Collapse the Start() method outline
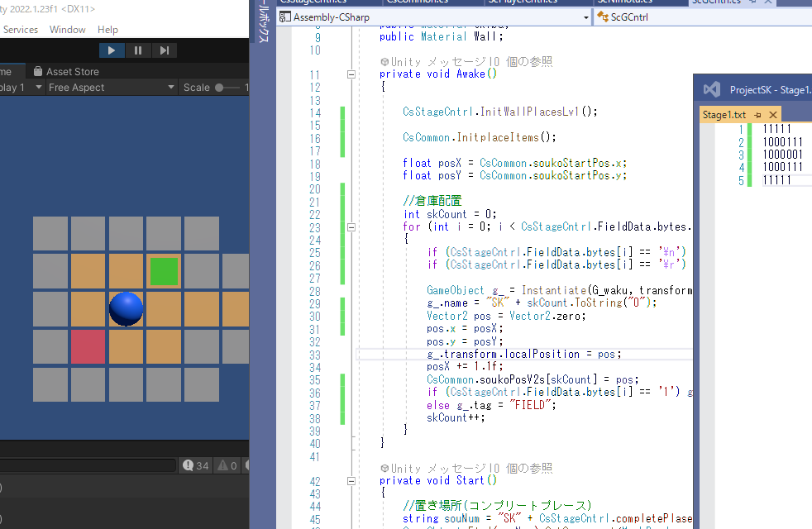This screenshot has height=529, width=812. pos(351,481)
